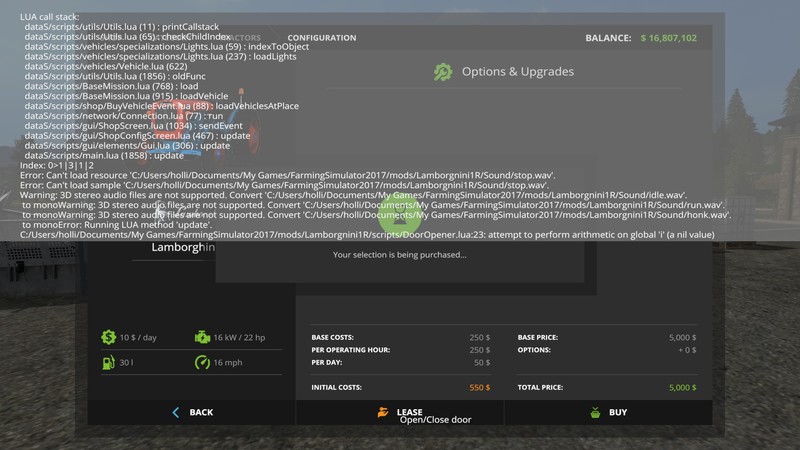Click the balance amount $ 16,807,102
The height and width of the screenshot is (450, 800).
[x=668, y=38]
